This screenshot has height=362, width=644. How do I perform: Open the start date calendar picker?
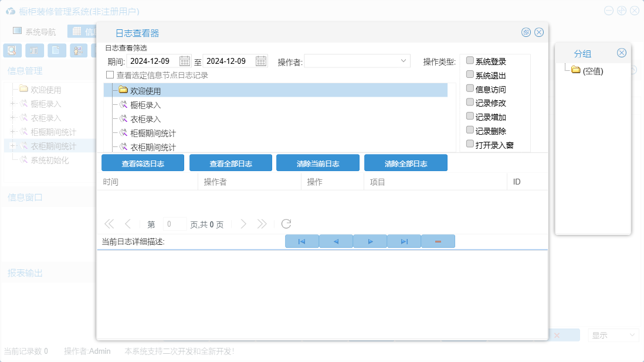click(185, 61)
